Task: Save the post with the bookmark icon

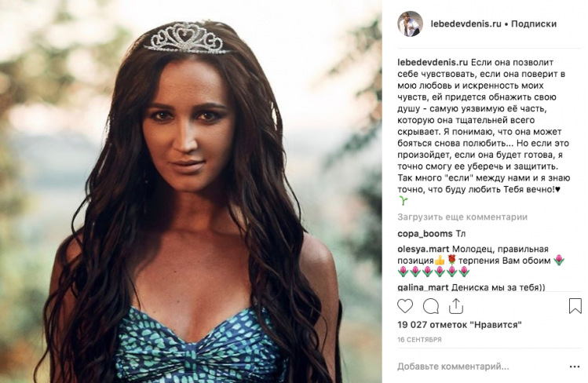Action: coord(575,305)
